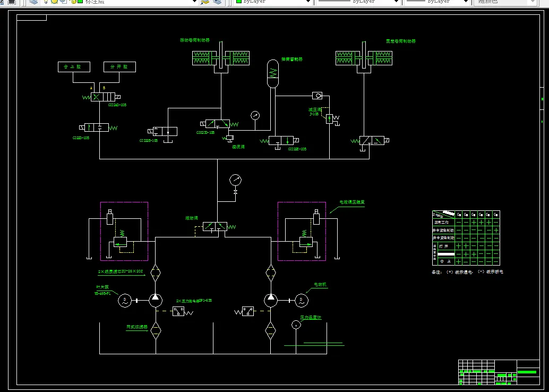The height and width of the screenshot is (392, 549).
Task: Select the 合上腔 box in the drawing
Action: click(74, 67)
